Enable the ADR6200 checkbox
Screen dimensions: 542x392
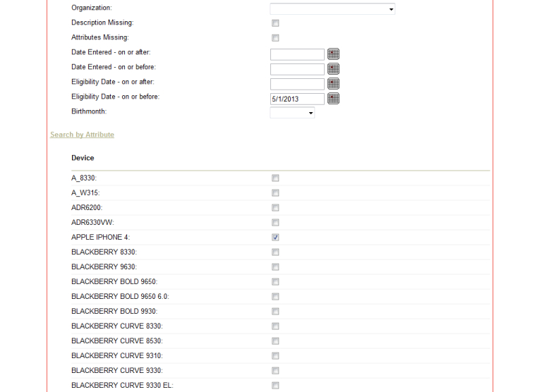click(275, 208)
